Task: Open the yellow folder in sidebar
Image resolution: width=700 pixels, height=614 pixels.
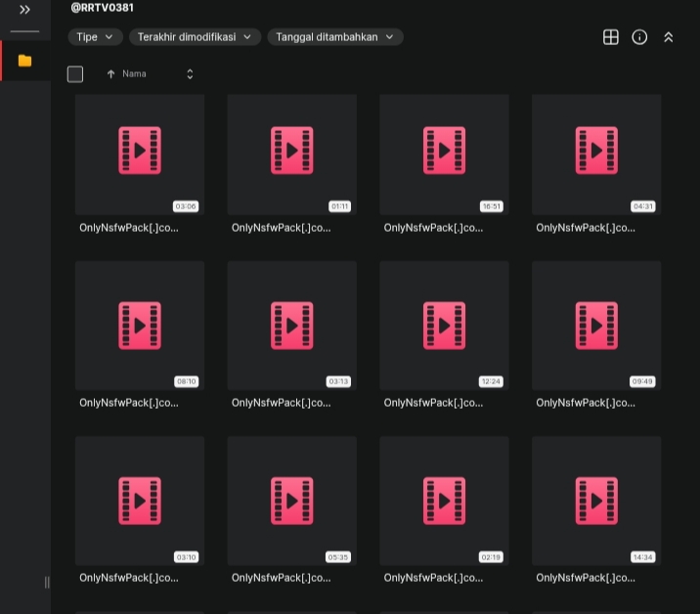Action: point(24,61)
